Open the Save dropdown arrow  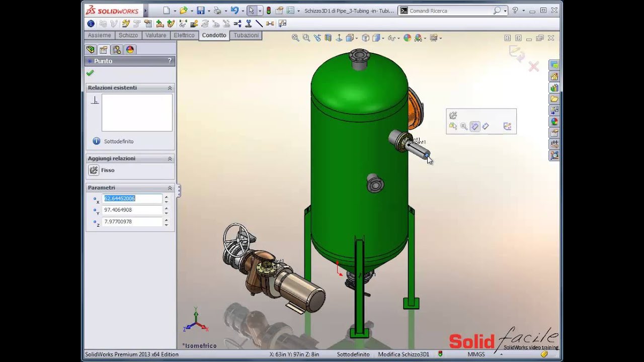click(x=208, y=11)
